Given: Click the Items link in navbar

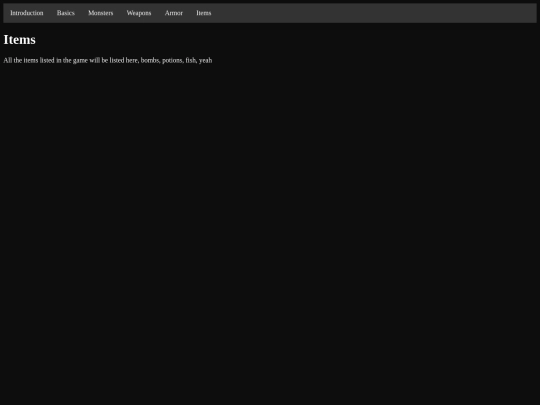Looking at the screenshot, I should [x=204, y=13].
